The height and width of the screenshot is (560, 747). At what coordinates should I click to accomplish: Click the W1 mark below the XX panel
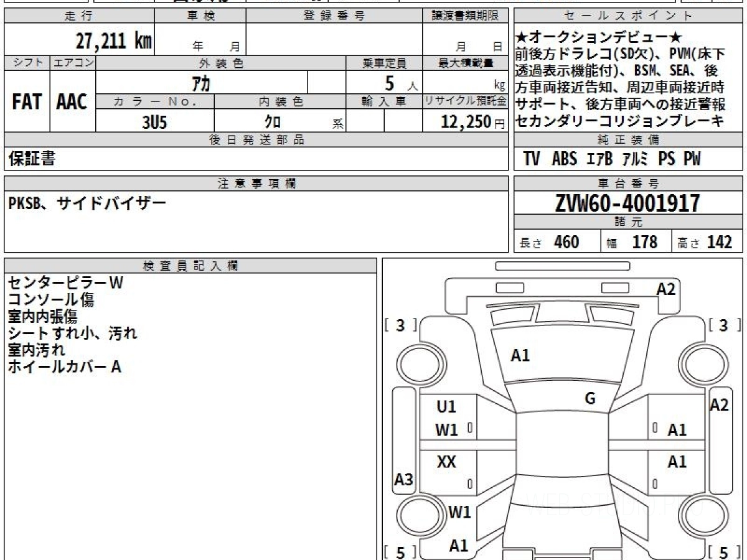tap(459, 513)
